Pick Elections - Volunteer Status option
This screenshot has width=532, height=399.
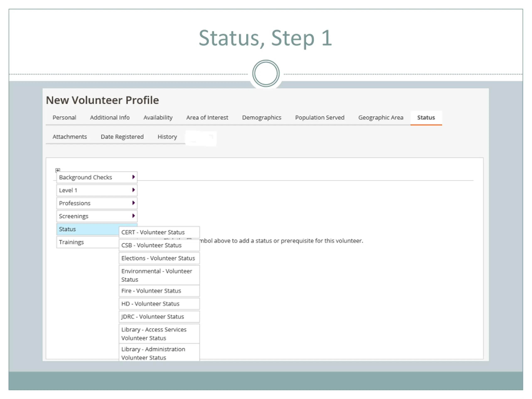[x=159, y=258]
